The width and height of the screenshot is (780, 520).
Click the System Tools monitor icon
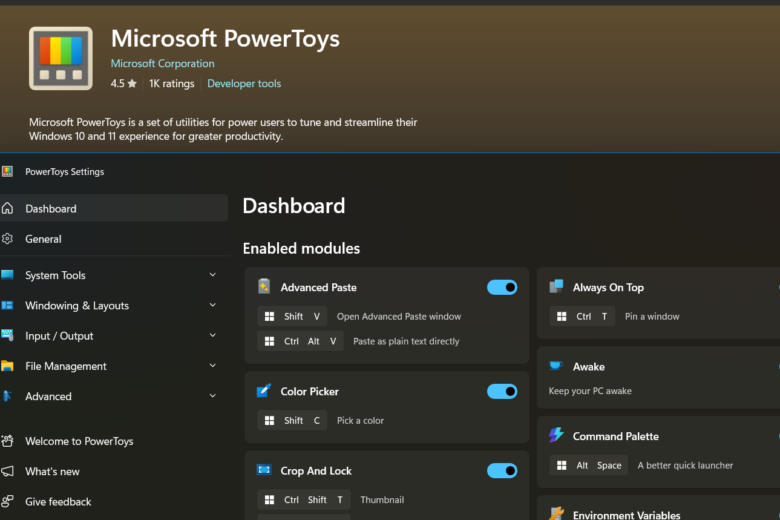pos(7,275)
